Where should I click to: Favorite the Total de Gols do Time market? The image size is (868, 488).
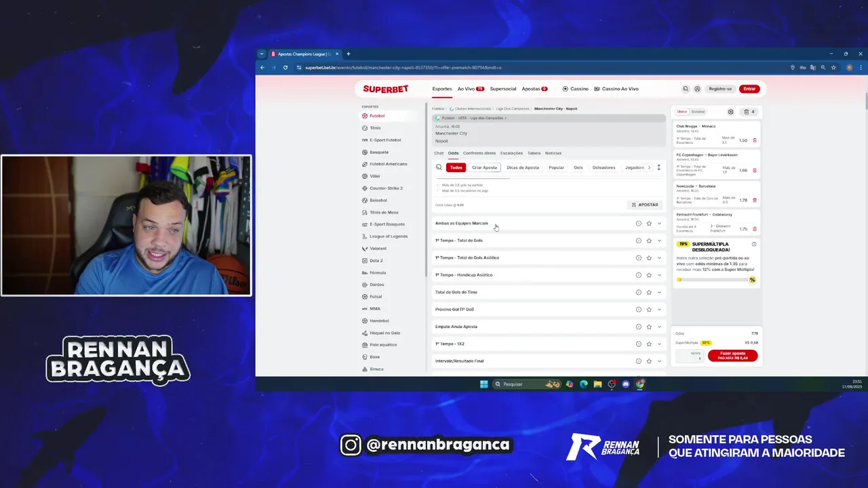tap(649, 292)
